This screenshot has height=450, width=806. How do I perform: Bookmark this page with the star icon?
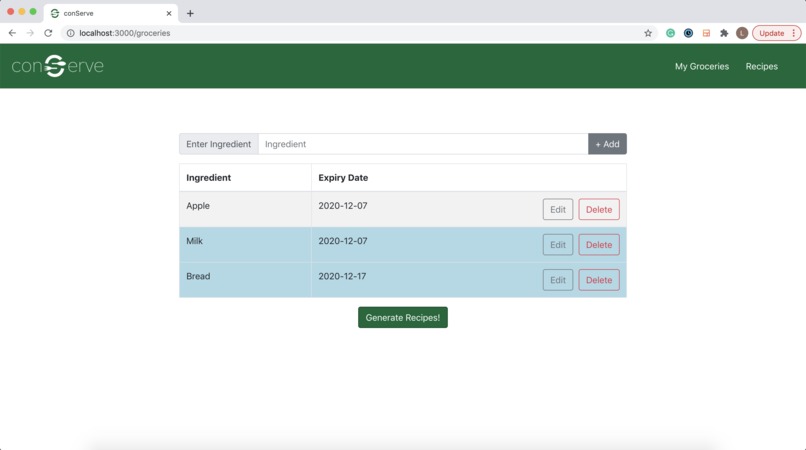(648, 33)
